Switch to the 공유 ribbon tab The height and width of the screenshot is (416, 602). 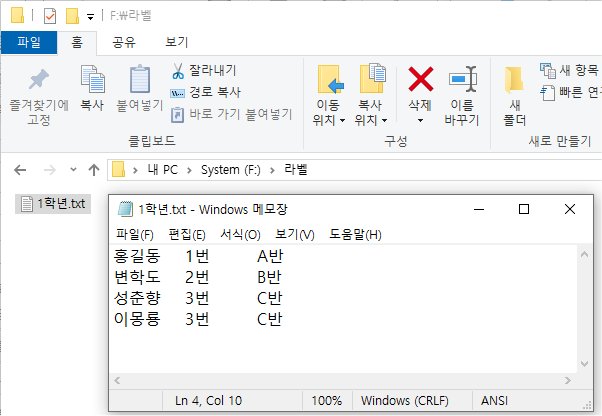124,42
